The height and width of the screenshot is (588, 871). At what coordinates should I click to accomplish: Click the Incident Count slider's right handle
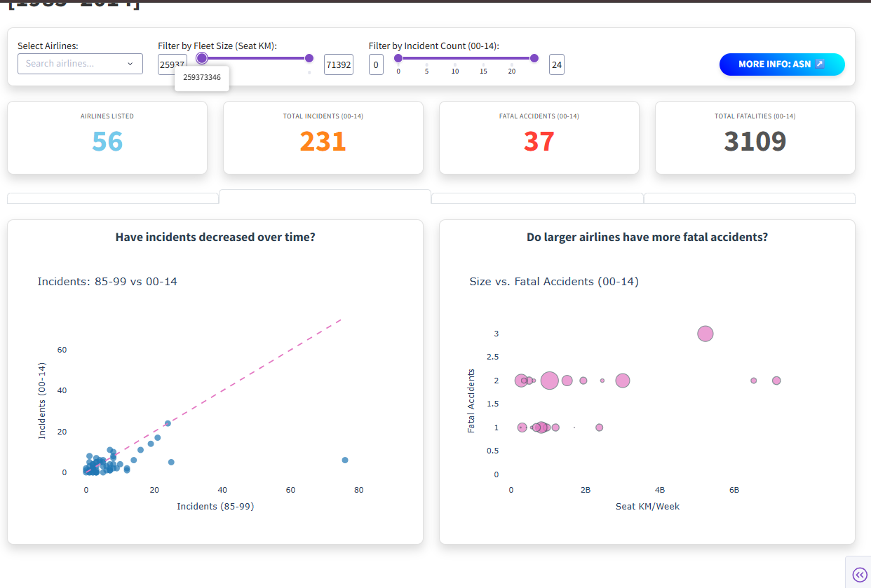coord(534,58)
